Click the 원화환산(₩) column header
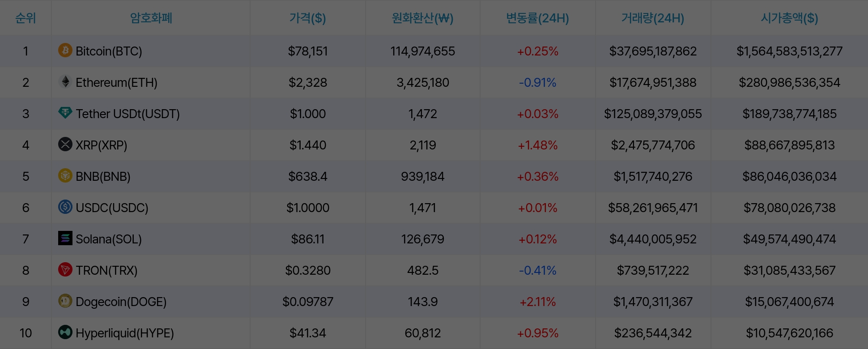Viewport: 868px width, 349px height. click(422, 18)
